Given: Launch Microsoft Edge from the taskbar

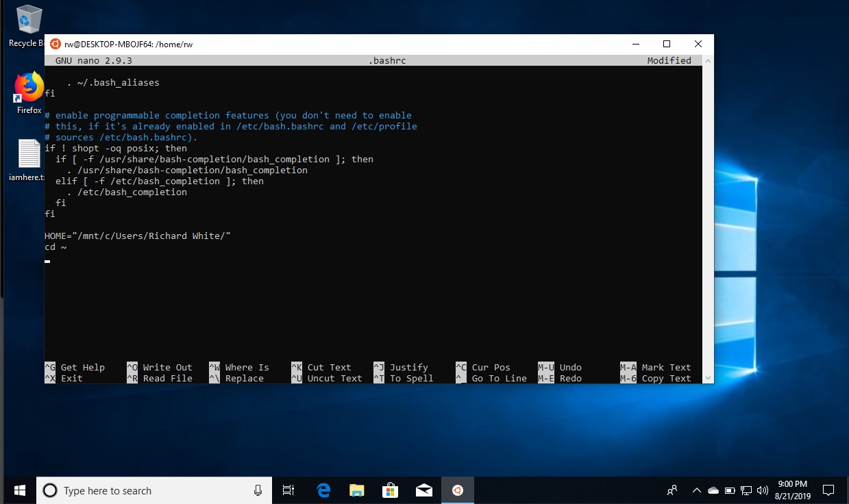Looking at the screenshot, I should 323,490.
